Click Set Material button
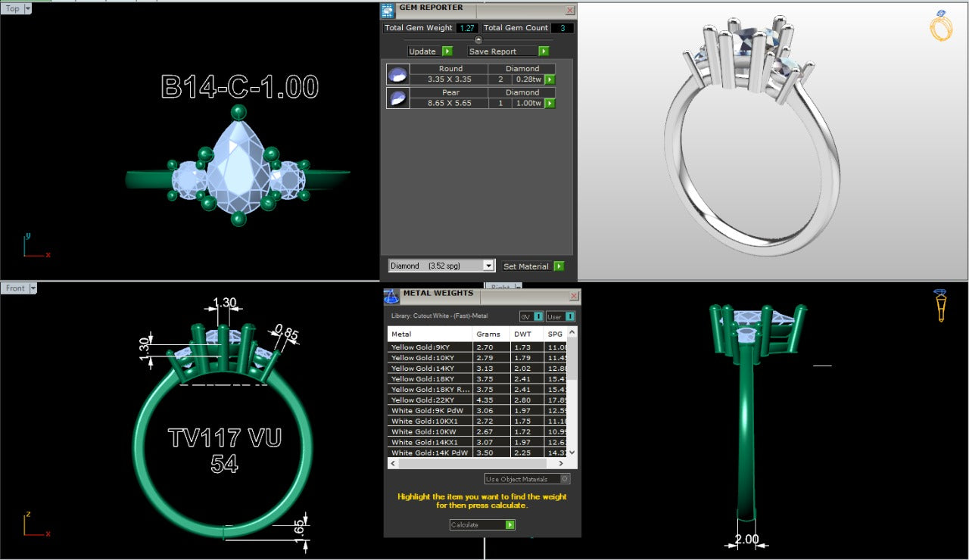 click(x=527, y=266)
